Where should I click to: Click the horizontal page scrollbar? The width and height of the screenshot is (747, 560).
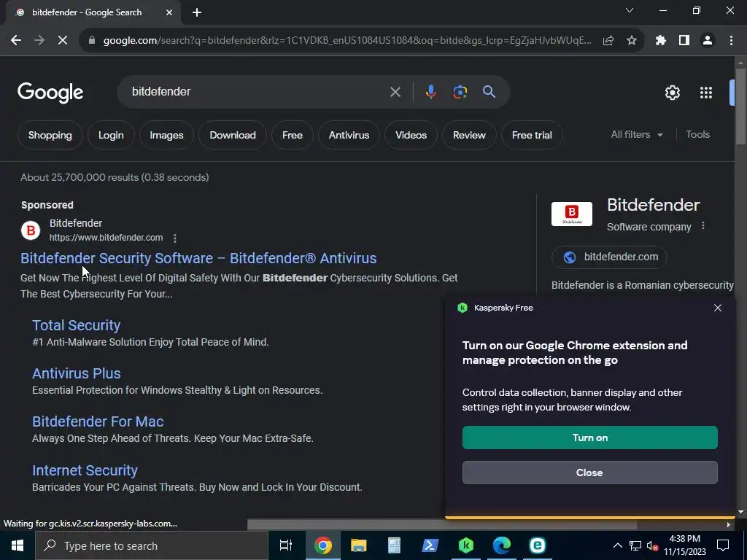(x=442, y=524)
